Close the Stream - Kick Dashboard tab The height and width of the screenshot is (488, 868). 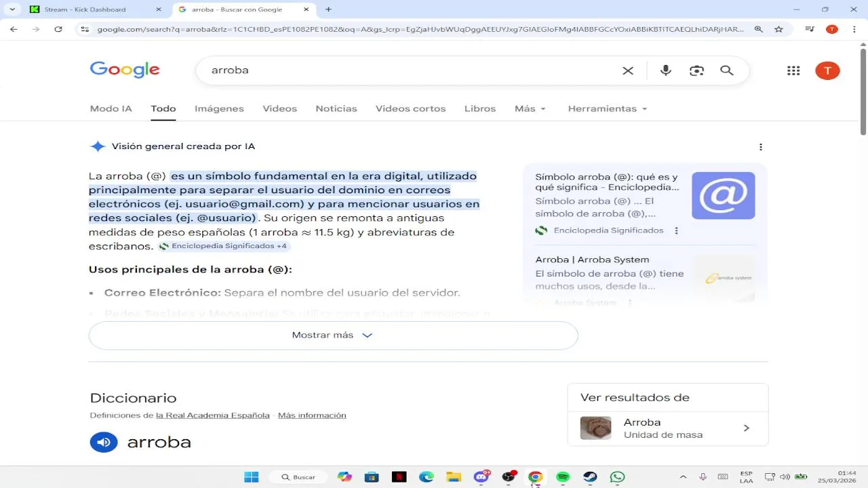pos(159,9)
